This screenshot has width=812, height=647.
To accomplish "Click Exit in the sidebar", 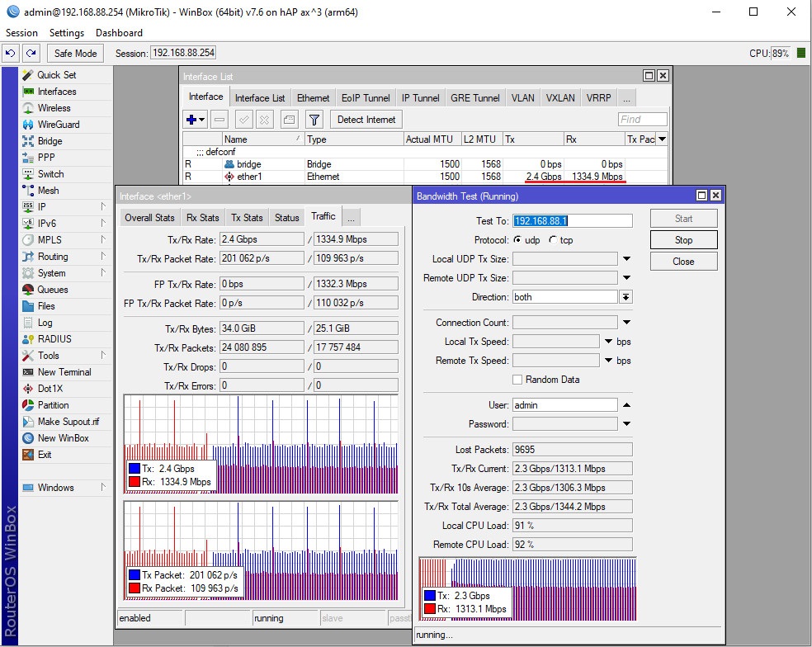I will 45,455.
